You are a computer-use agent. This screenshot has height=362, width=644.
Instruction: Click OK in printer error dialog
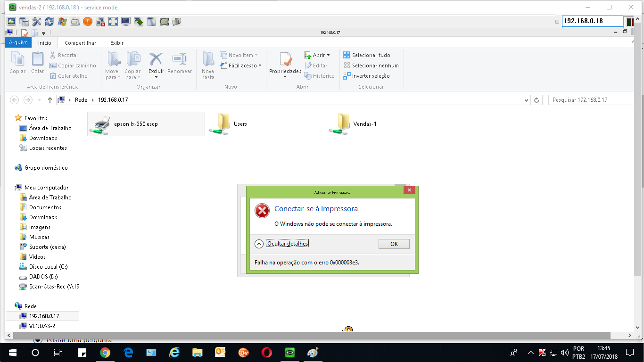[x=394, y=244]
